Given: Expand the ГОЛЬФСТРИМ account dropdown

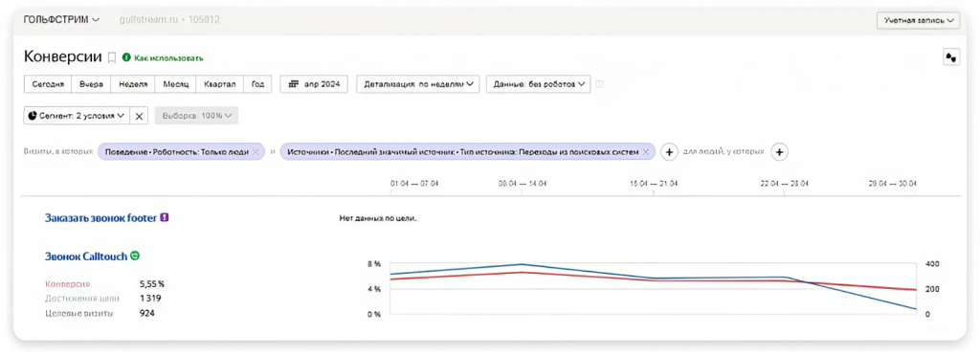Looking at the screenshot, I should pyautogui.click(x=62, y=19).
